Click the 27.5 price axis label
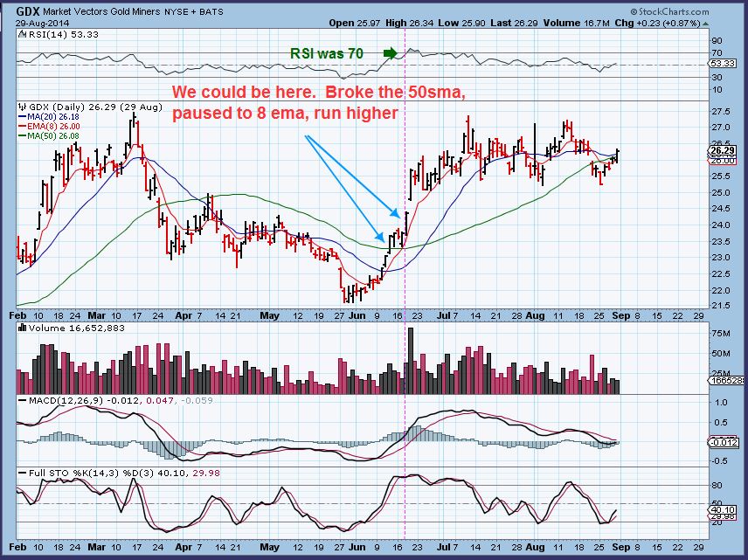Image resolution: width=748 pixels, height=560 pixels. coord(721,112)
